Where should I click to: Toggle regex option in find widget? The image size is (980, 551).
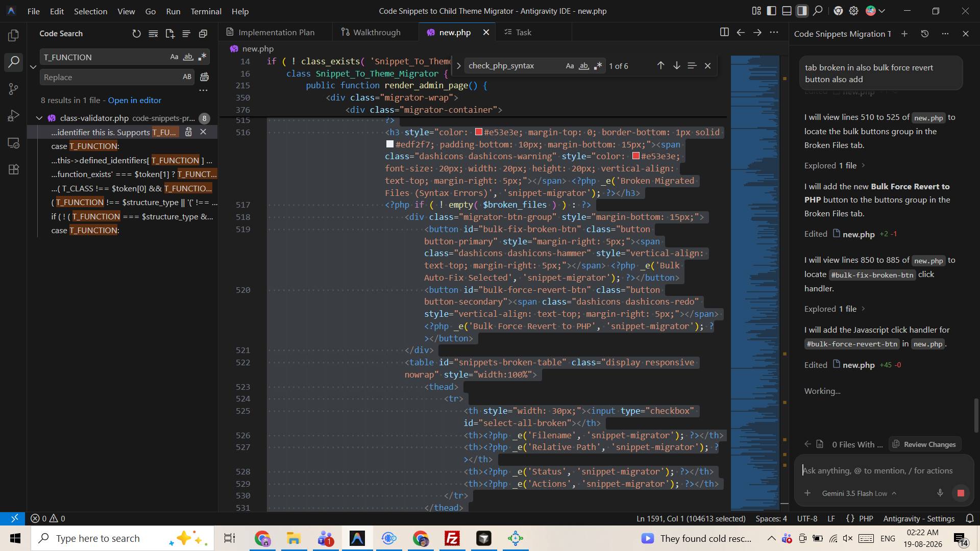598,66
